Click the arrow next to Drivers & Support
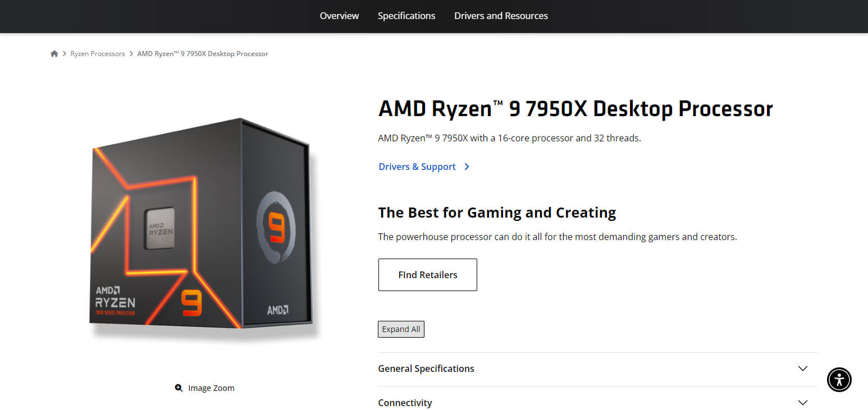Viewport: 868px width, 410px height. coord(467,167)
